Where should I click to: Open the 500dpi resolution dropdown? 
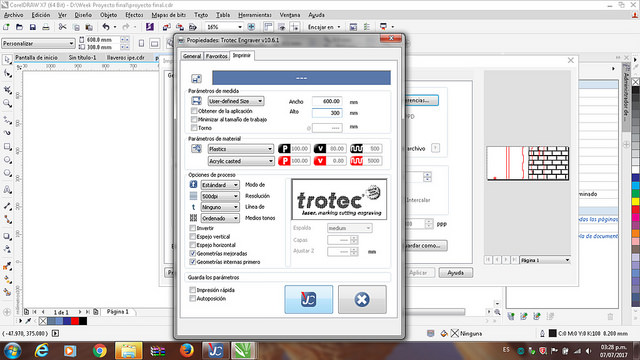[x=220, y=196]
